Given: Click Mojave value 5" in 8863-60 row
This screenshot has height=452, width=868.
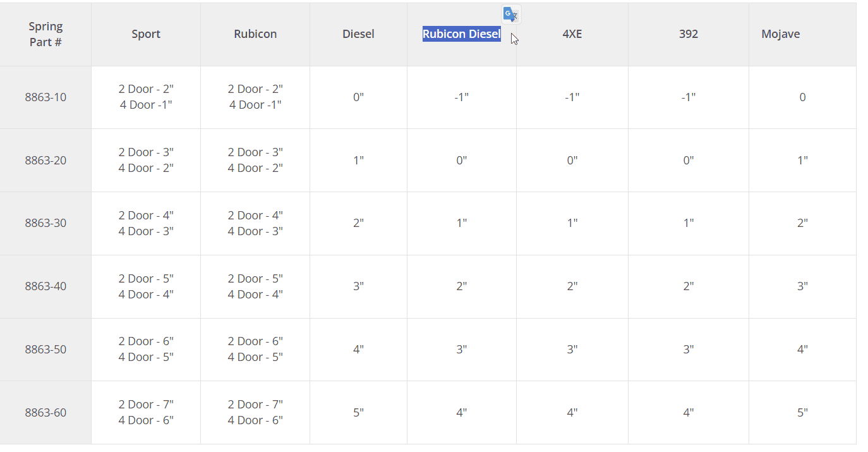Looking at the screenshot, I should (x=802, y=413).
